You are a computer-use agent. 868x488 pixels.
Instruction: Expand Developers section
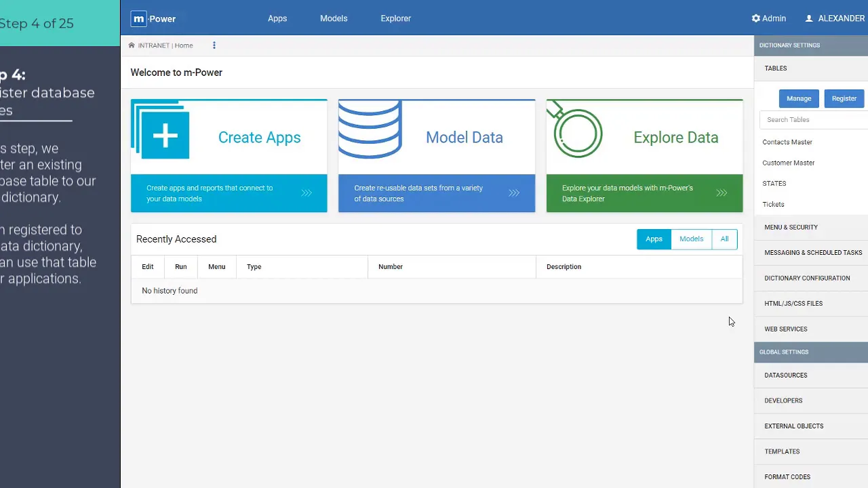(x=811, y=401)
